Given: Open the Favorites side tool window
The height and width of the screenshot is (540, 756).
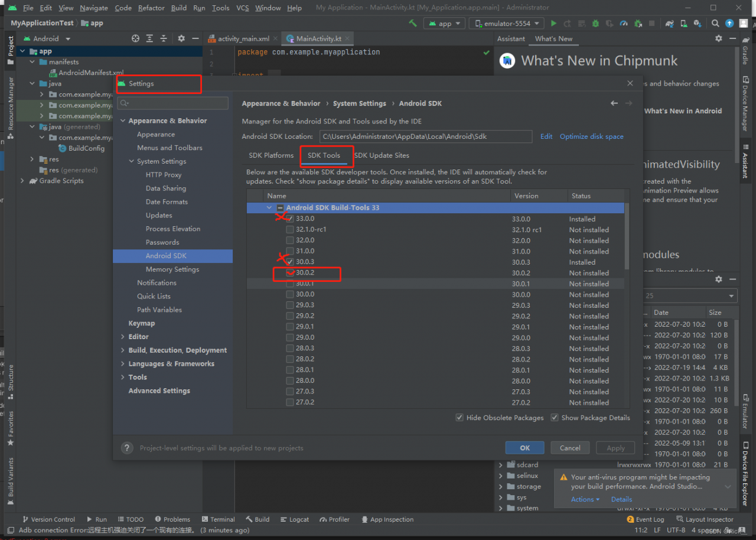Looking at the screenshot, I should [11, 428].
